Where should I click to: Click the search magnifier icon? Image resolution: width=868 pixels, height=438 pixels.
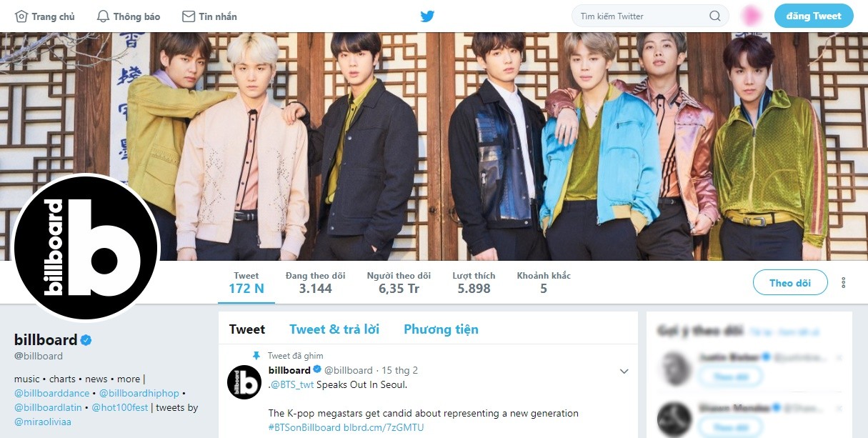[x=714, y=16]
